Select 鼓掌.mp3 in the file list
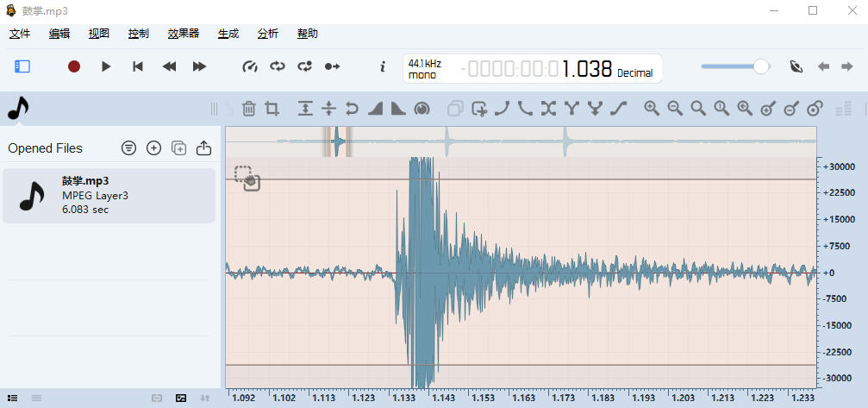 (109, 196)
